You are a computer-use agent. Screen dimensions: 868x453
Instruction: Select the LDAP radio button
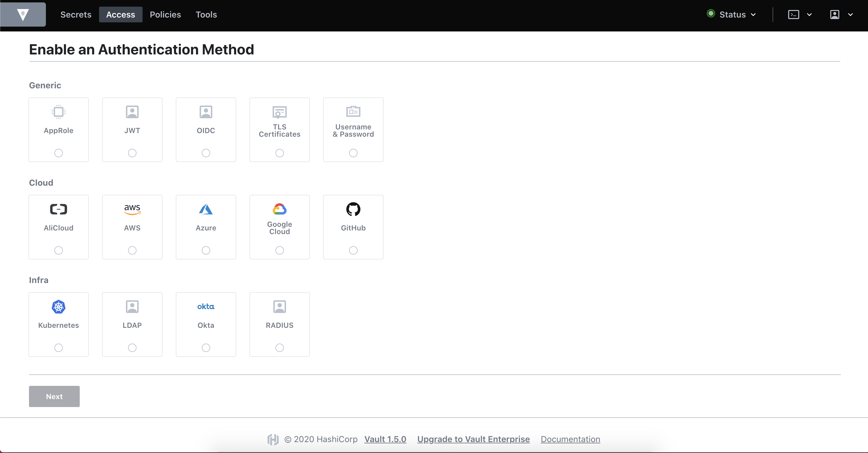(132, 347)
